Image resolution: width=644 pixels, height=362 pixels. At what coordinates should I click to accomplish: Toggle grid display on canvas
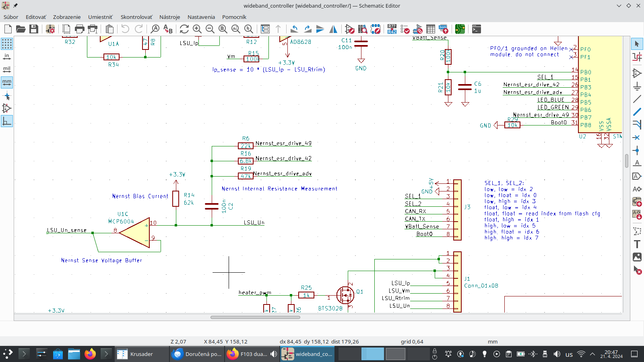coord(7,43)
